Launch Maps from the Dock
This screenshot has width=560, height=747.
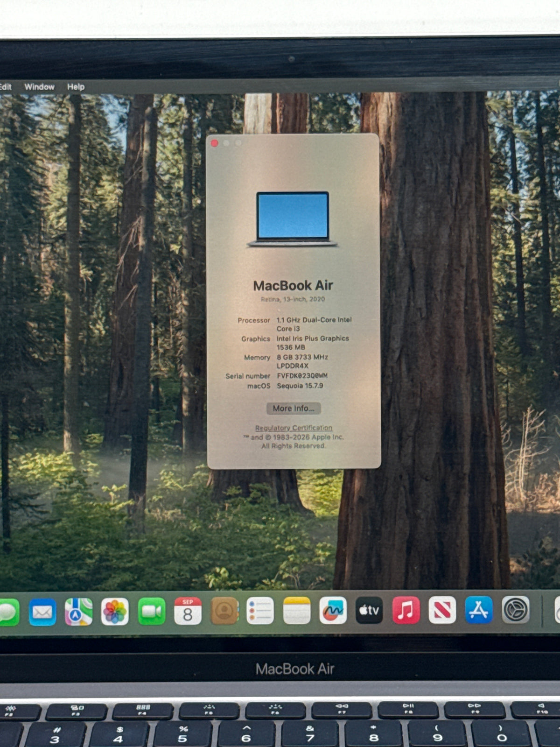78,612
